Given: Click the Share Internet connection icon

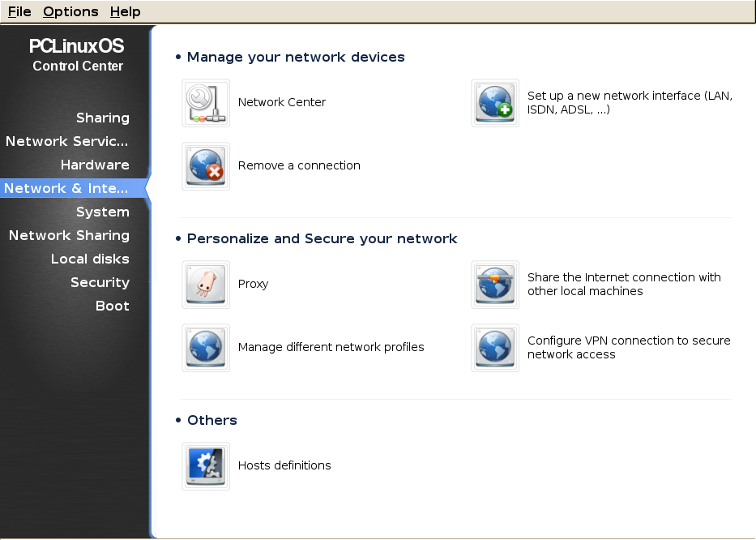Looking at the screenshot, I should click(495, 285).
